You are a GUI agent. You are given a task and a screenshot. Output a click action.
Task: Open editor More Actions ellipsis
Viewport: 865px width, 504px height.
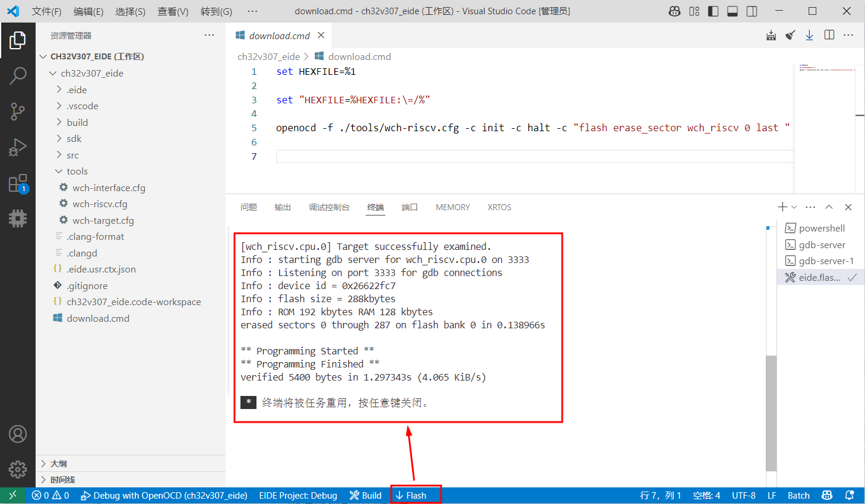848,35
